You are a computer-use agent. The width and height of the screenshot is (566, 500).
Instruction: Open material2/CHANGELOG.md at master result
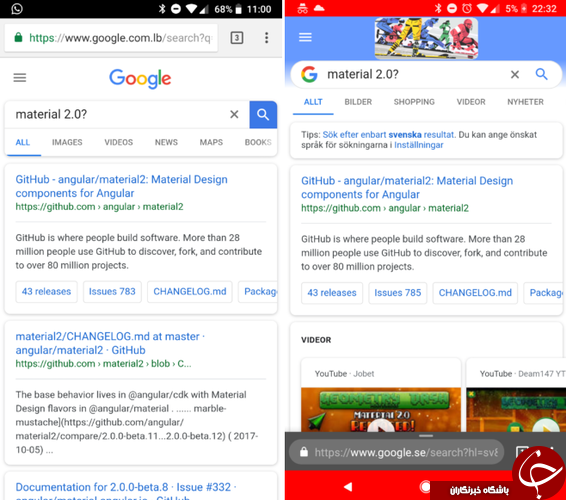tap(110, 343)
